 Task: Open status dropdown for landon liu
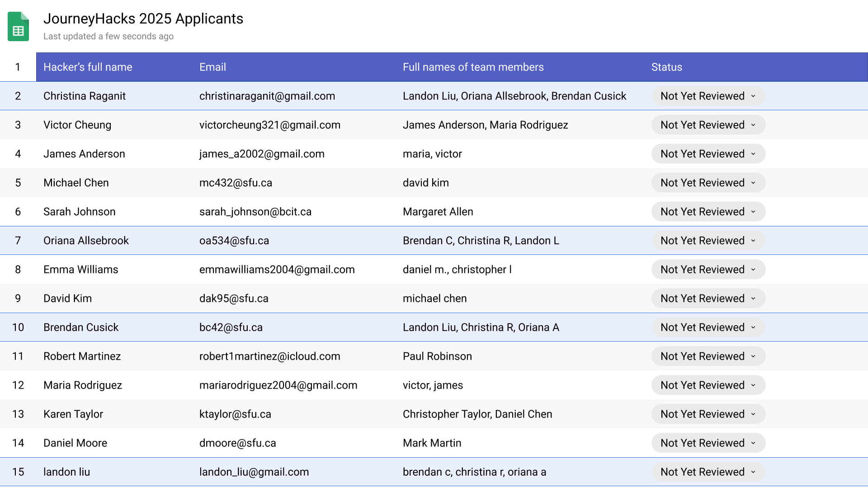pos(708,472)
